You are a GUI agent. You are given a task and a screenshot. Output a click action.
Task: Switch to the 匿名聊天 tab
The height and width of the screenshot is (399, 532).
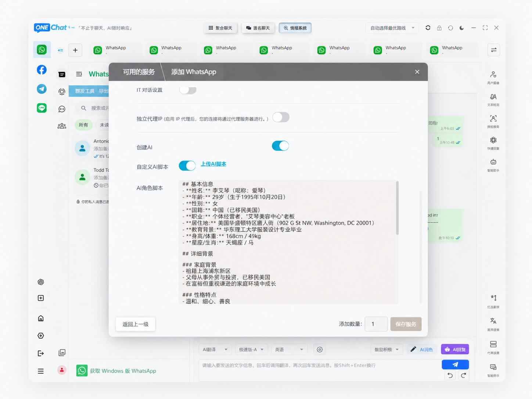[x=258, y=28]
